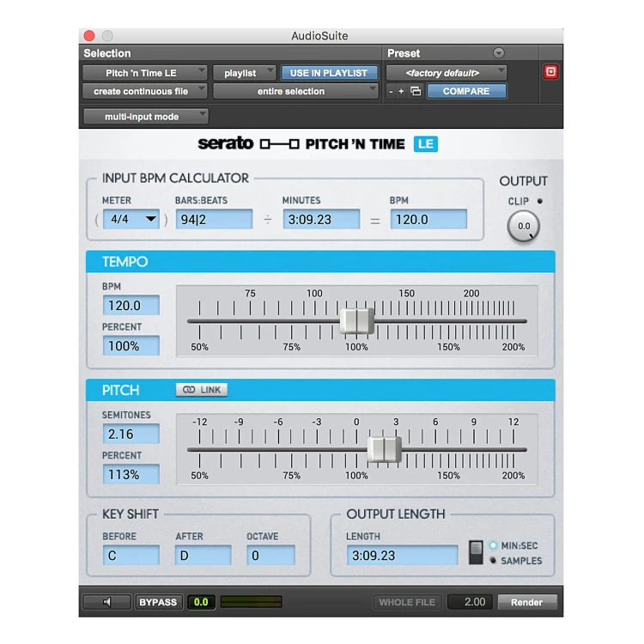Image resolution: width=644 pixels, height=644 pixels.
Task: Click the input calculator BPM field
Action: [x=428, y=219]
